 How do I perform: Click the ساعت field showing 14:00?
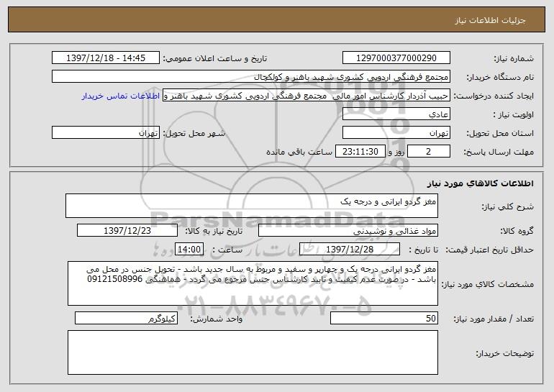[x=189, y=250]
